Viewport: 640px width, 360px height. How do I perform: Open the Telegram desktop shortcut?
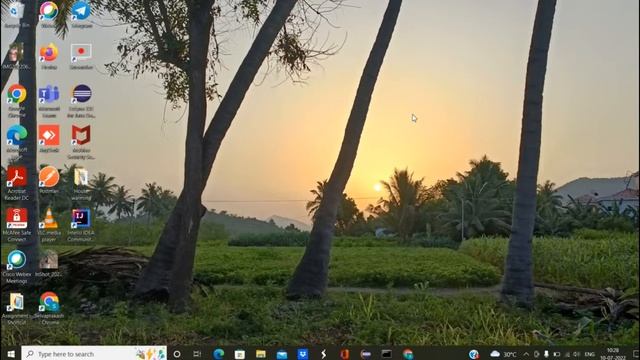coord(81,15)
